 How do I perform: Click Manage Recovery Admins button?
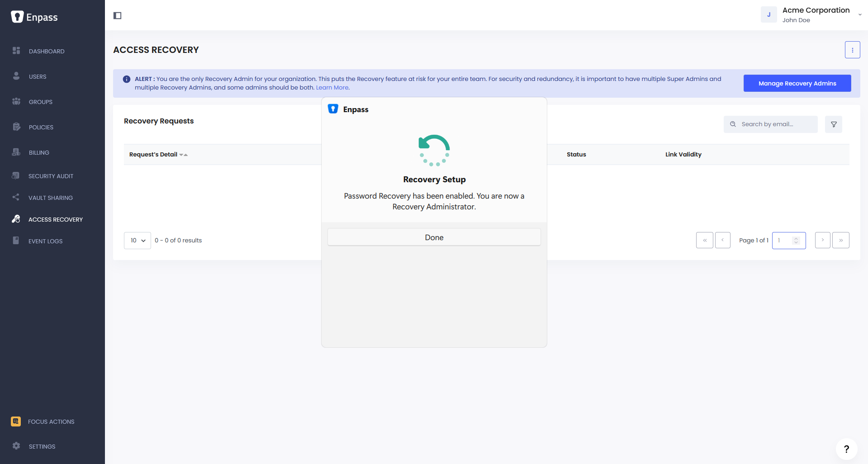(797, 83)
